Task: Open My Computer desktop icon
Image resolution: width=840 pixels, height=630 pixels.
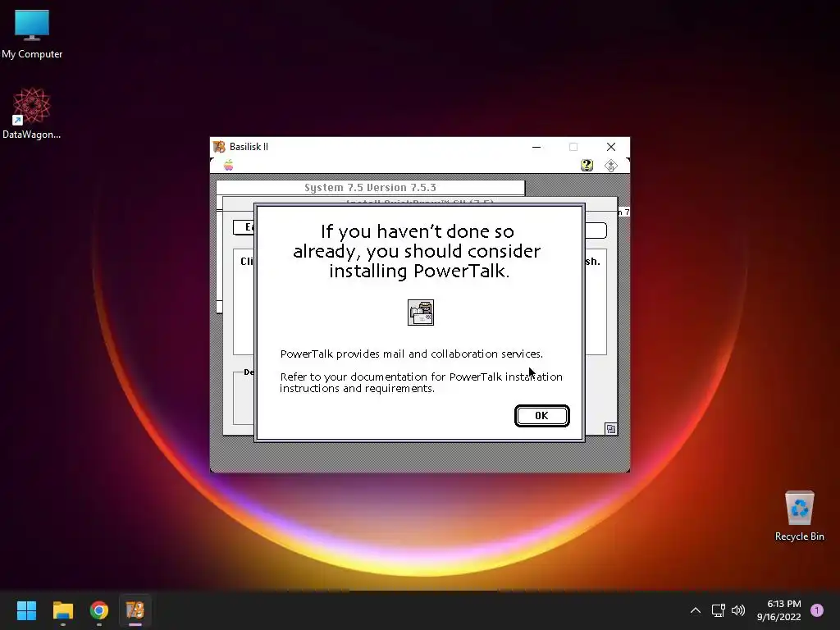Action: click(x=32, y=34)
